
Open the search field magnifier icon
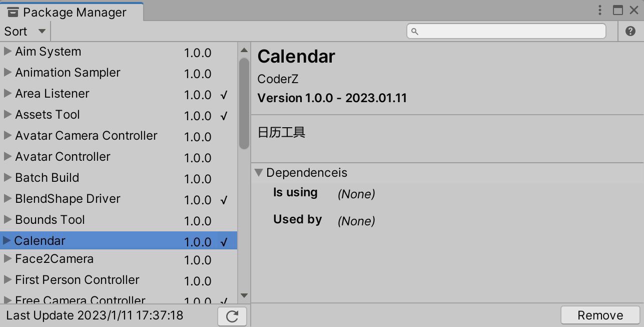pyautogui.click(x=414, y=31)
